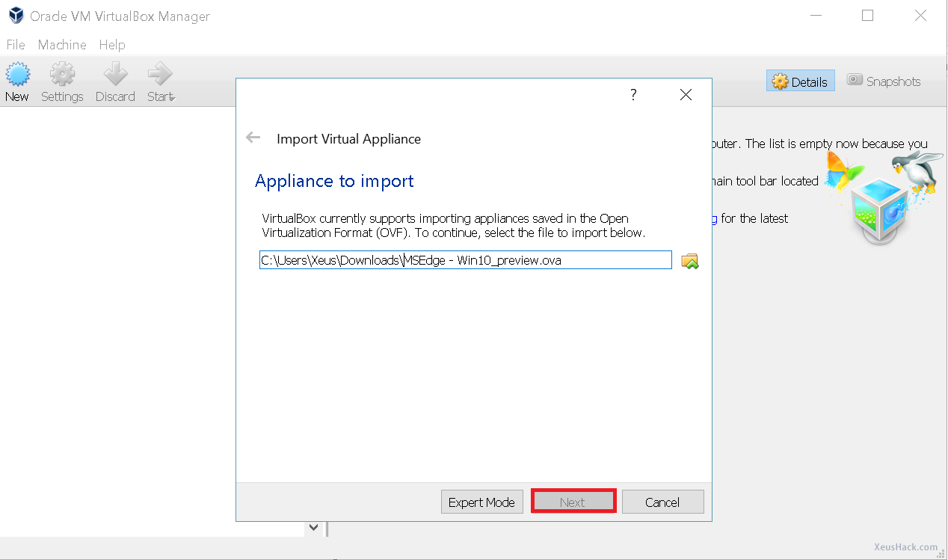Viewport: 948px width, 560px height.
Task: Click the XeusHack.com watermark text
Action: pyautogui.click(x=905, y=547)
